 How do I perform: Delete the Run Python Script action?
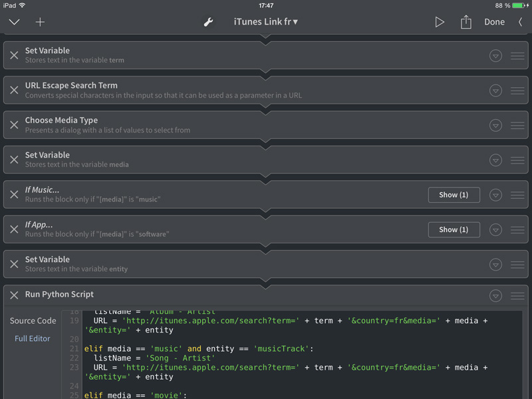pyautogui.click(x=14, y=295)
